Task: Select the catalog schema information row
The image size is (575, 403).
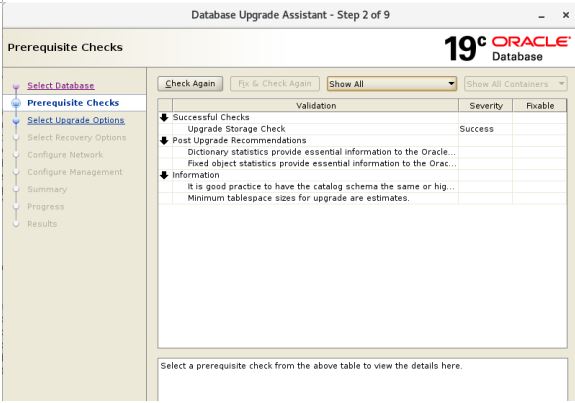Action: tap(362, 187)
